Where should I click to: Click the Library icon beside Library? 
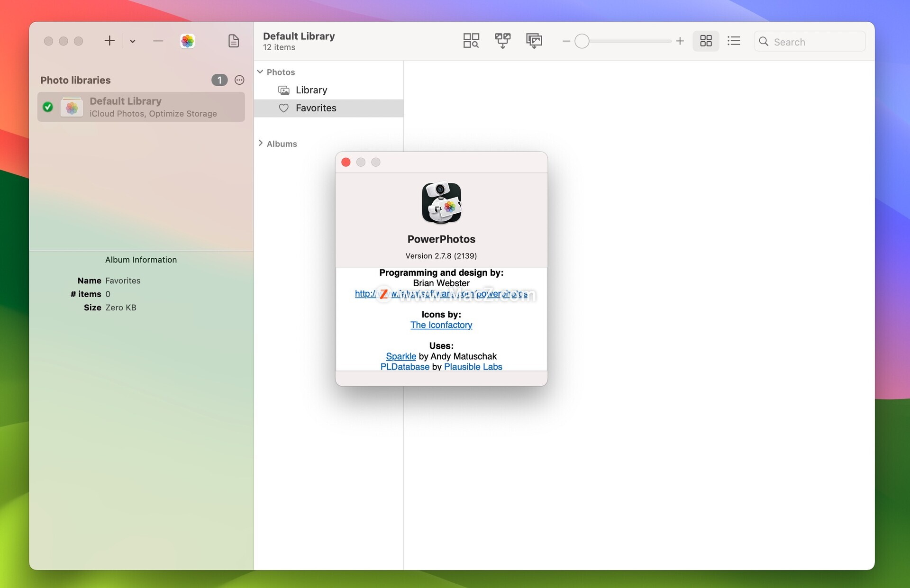[284, 90]
